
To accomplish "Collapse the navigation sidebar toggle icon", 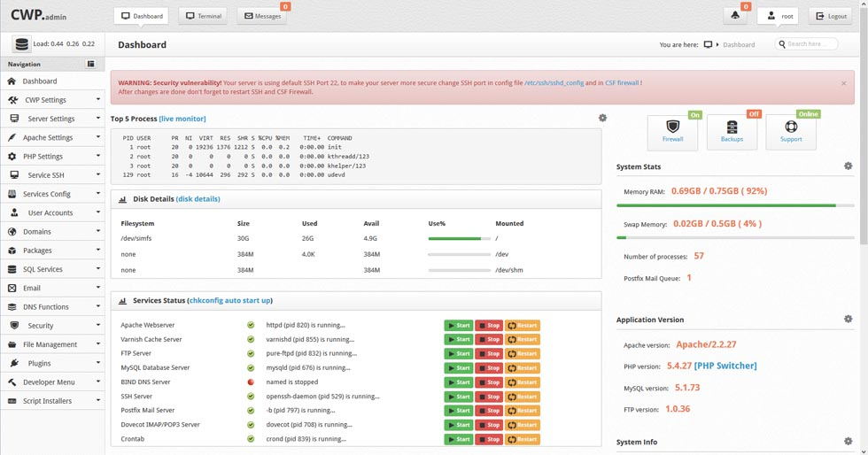I will [x=90, y=64].
